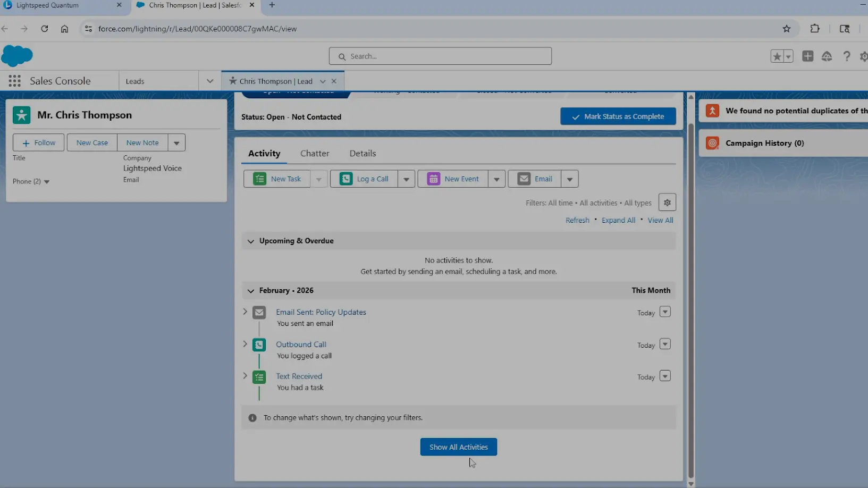Open the Favorites star icon
Viewport: 868px width, 488px height.
[x=777, y=56]
